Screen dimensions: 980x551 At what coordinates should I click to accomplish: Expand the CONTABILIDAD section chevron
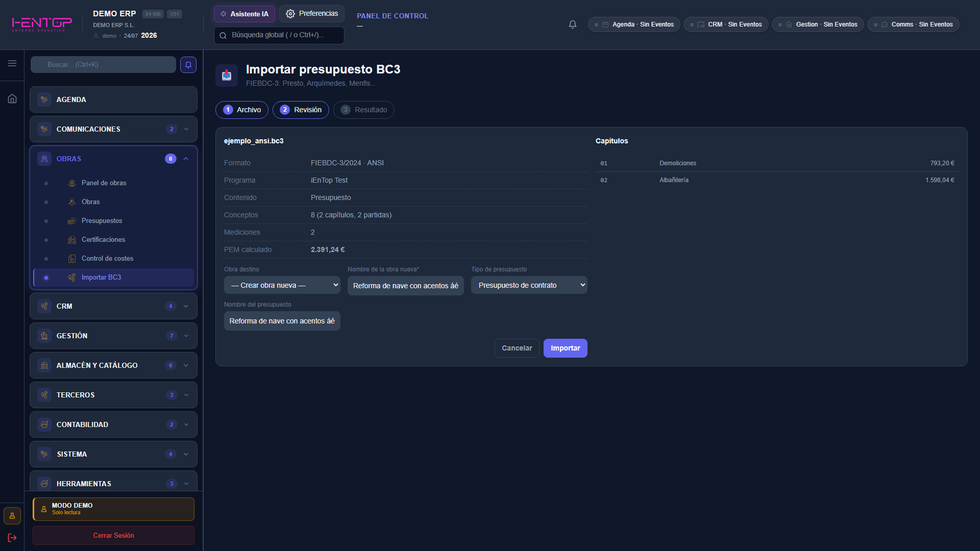pos(186,424)
